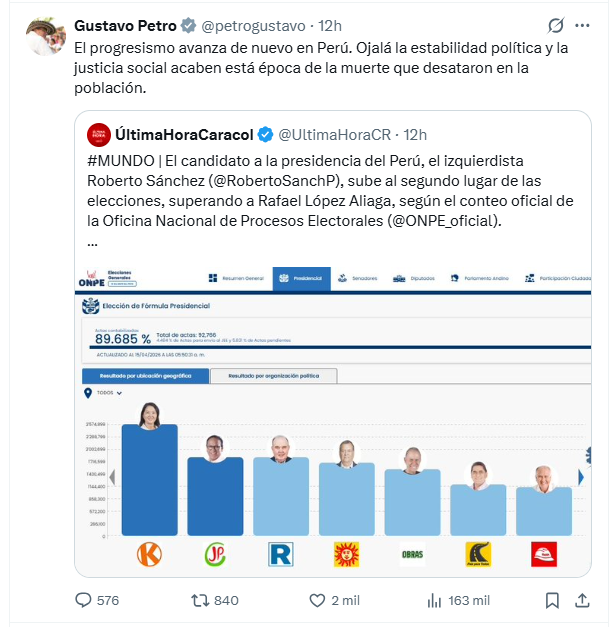Screen dimensions: 614x627
Task: Select the Presidencial tab in ONPE header
Action: 301,278
